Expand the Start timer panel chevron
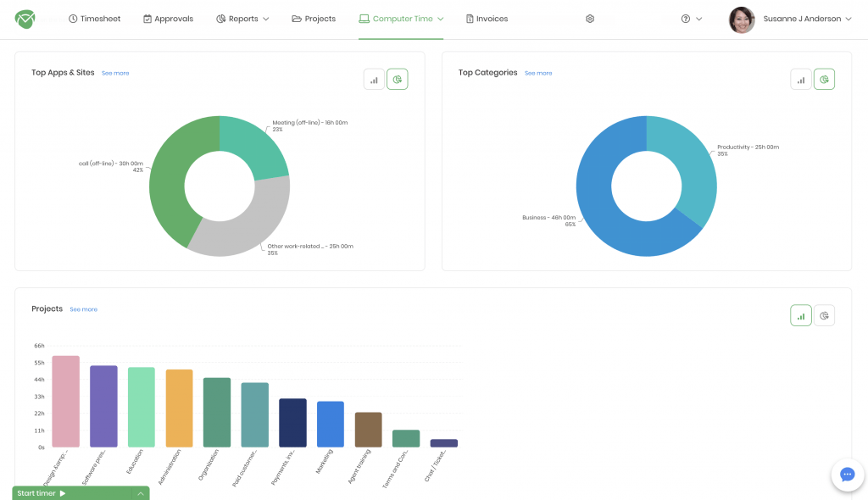Image resolution: width=868 pixels, height=500 pixels. point(140,493)
